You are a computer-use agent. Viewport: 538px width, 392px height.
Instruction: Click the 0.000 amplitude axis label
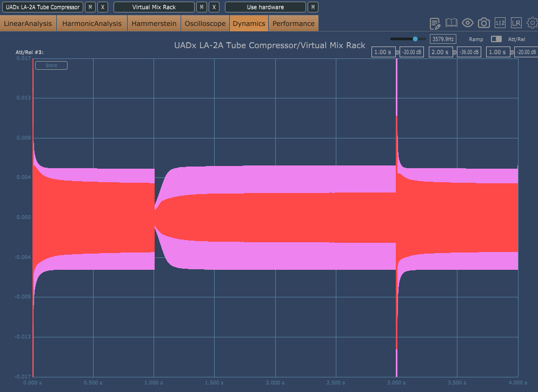(x=24, y=217)
